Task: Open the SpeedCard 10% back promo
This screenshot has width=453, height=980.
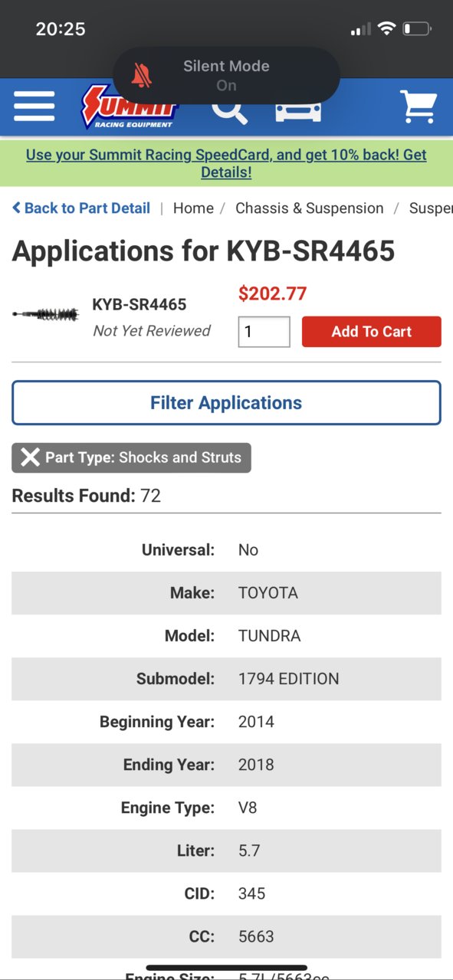Action: click(226, 163)
